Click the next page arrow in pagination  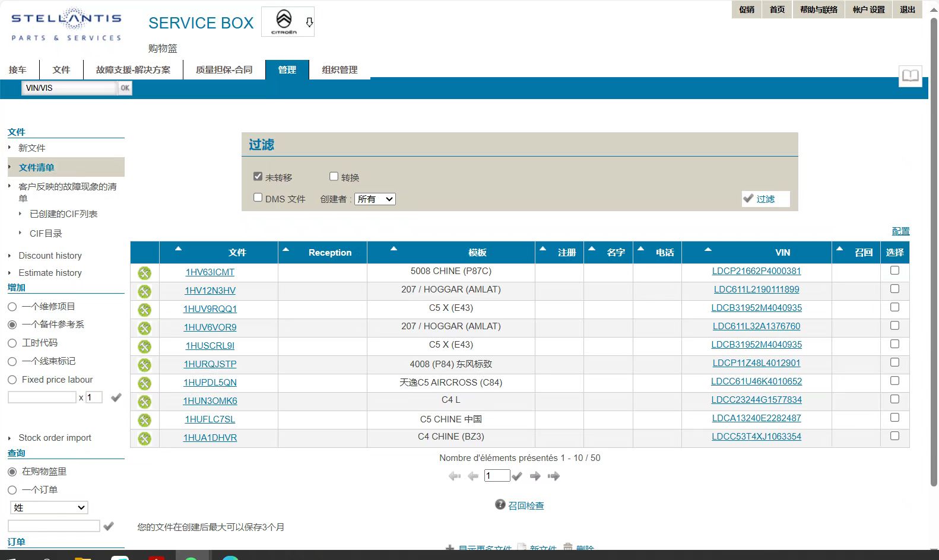click(535, 476)
